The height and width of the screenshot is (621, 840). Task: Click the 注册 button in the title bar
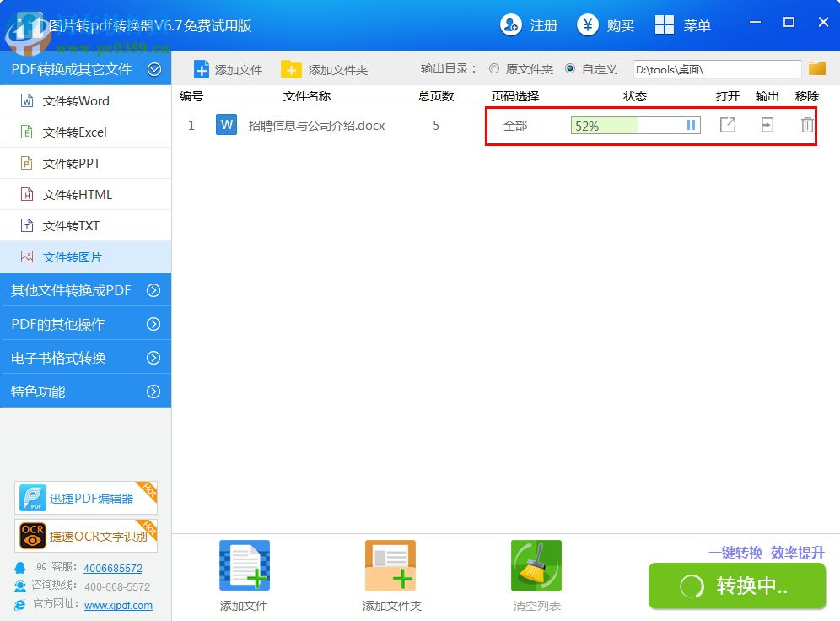coord(530,25)
